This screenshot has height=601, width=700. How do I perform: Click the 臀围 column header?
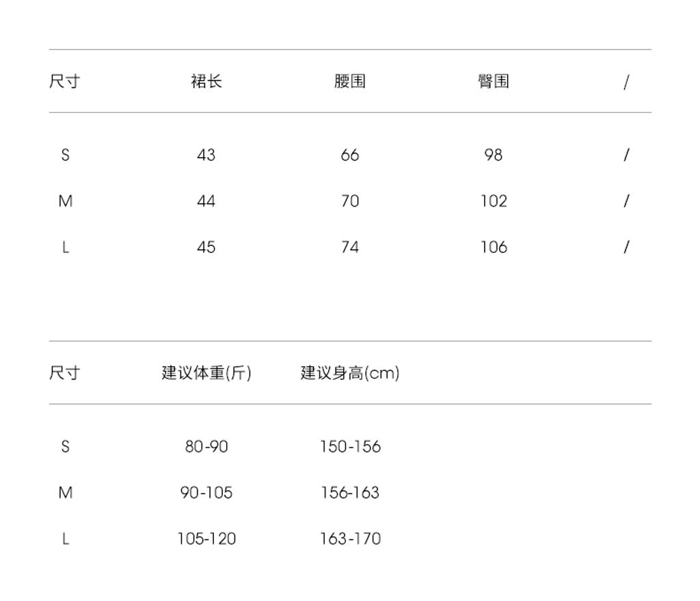(493, 82)
